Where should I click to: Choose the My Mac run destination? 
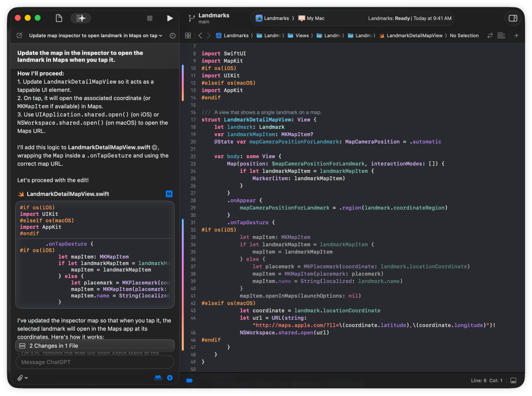(311, 18)
